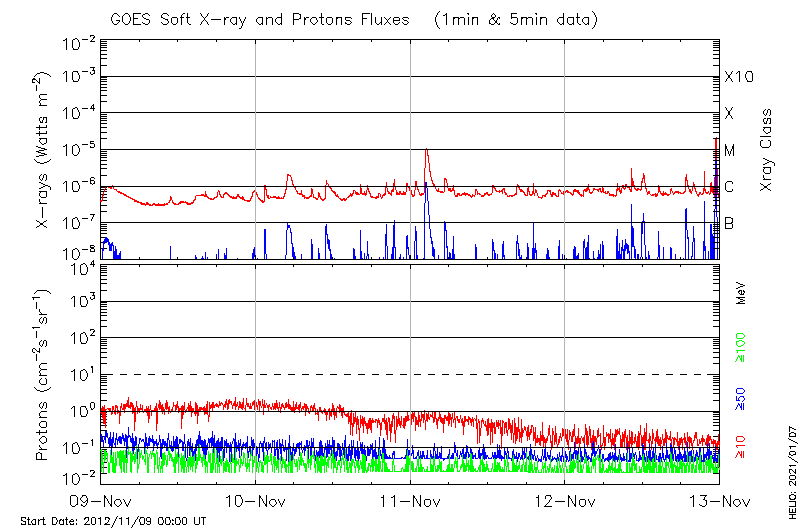The width and height of the screenshot is (800, 530).
Task: Click the 13-Nov date tick label
Action: point(718,500)
